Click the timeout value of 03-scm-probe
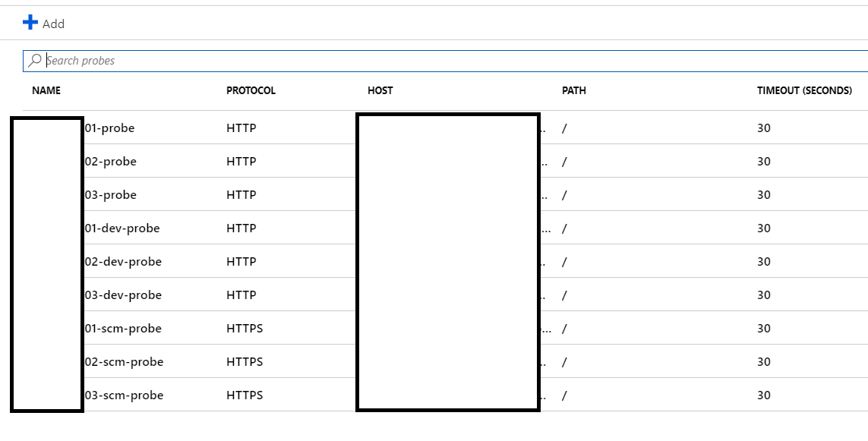This screenshot has height=441, width=868. click(x=764, y=395)
